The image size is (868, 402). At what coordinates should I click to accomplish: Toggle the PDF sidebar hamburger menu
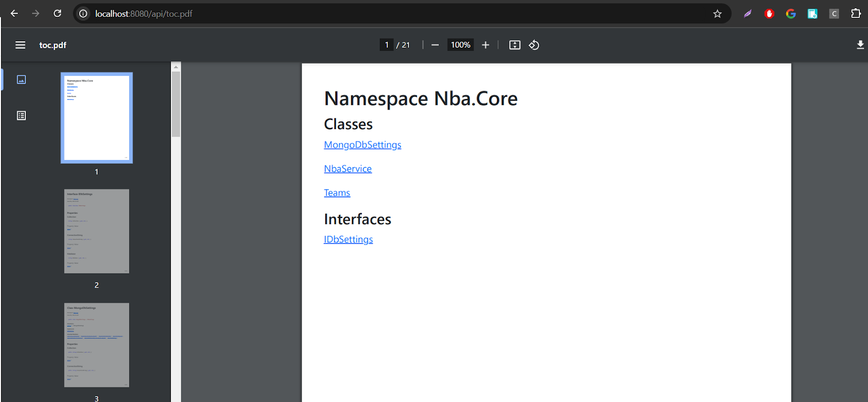coord(20,45)
